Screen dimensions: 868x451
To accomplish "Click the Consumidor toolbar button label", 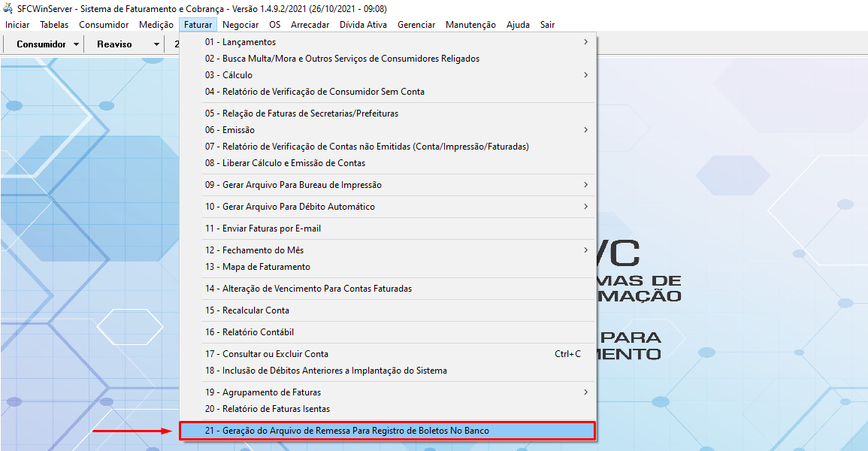I will pos(41,44).
